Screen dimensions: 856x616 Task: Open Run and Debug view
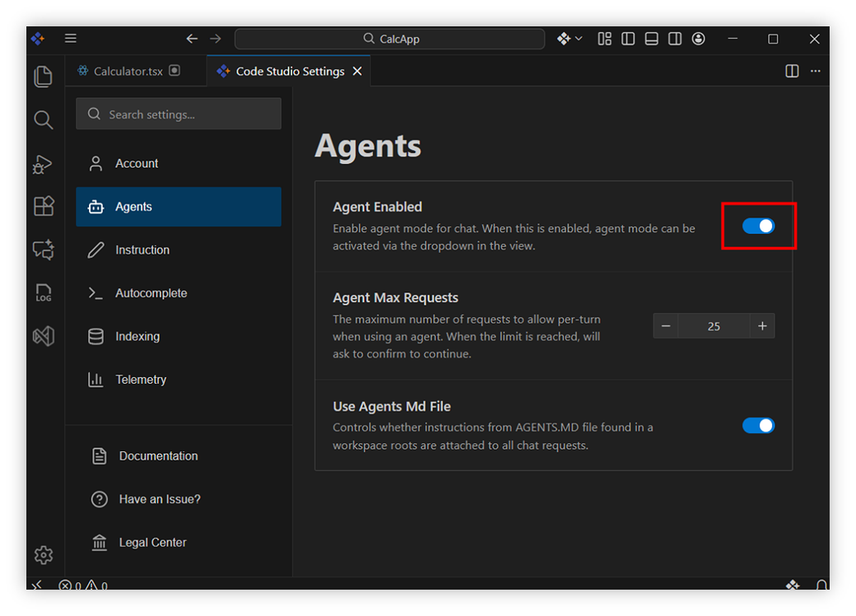pyautogui.click(x=43, y=164)
